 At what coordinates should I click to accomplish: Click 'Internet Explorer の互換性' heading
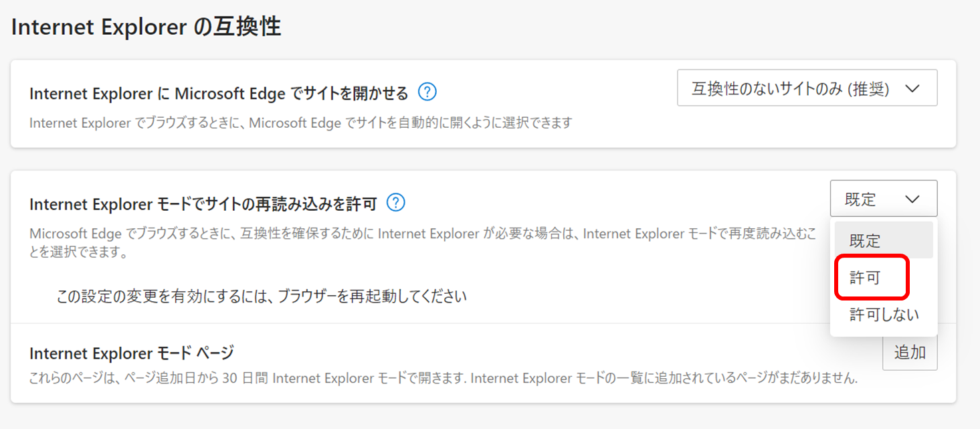[146, 27]
